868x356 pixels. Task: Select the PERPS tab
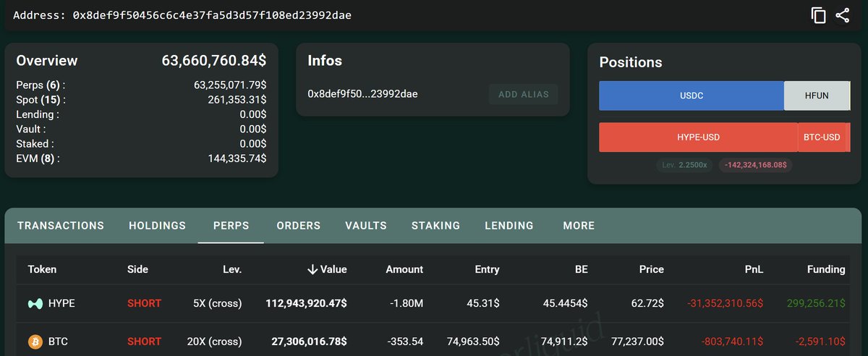[231, 226]
